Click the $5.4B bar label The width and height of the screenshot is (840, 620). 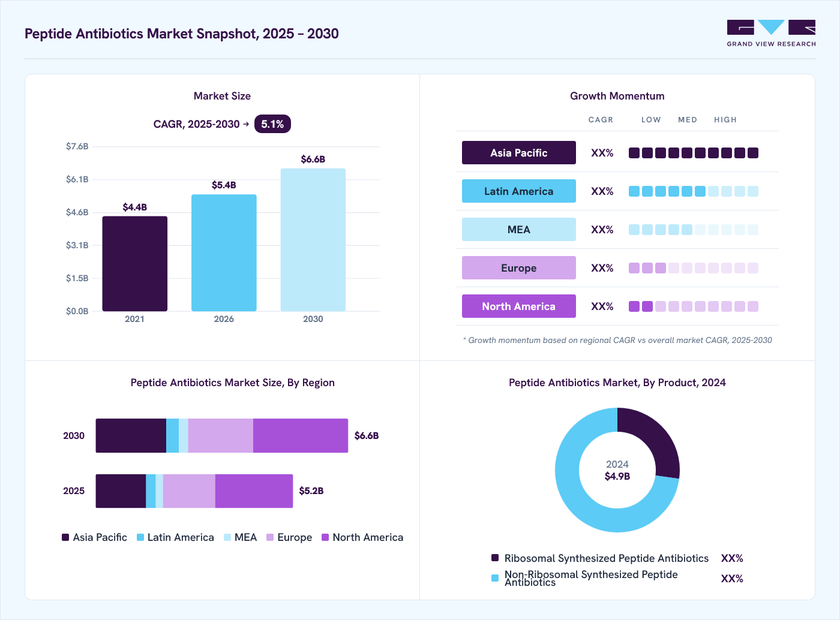point(224,185)
